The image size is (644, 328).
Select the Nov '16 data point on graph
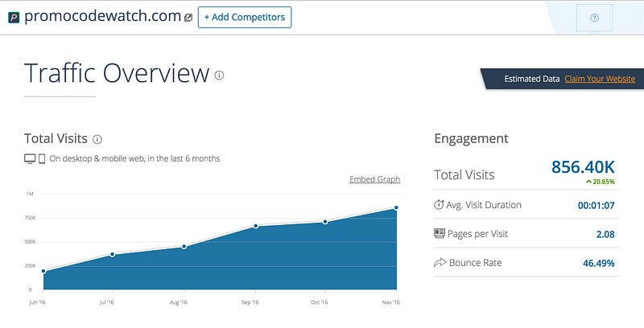point(396,207)
